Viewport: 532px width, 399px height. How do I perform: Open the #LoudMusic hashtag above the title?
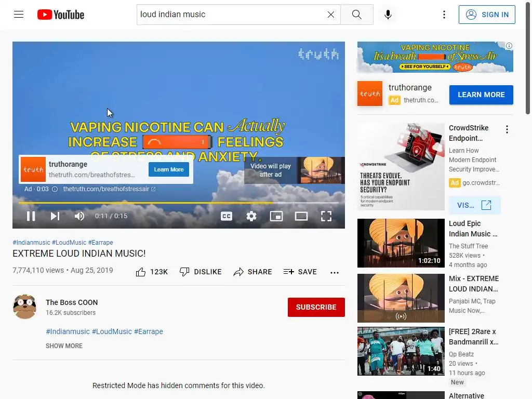tap(69, 243)
